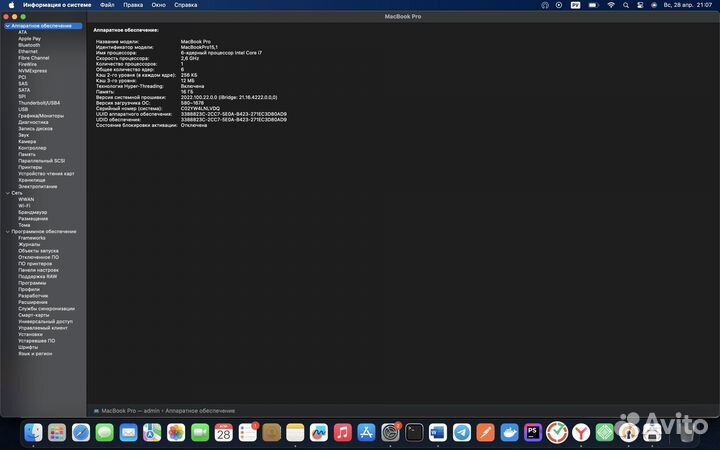Open the Окно menu

[158, 5]
